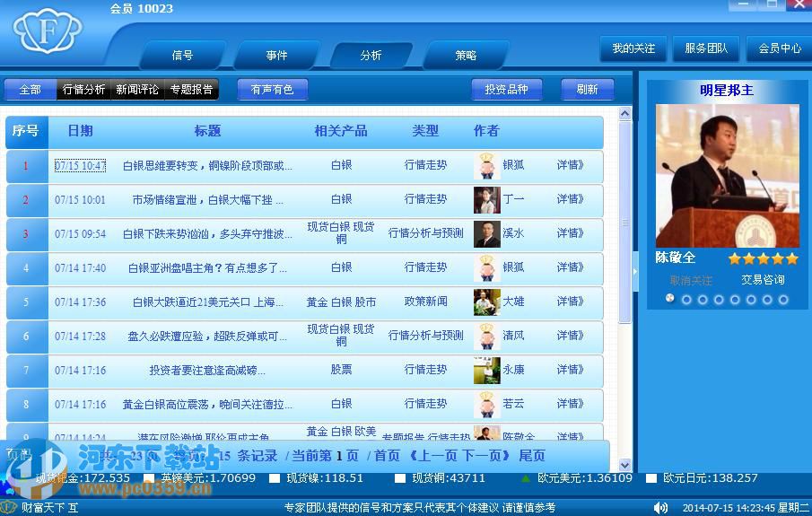Open 详情 for the 溪水 article
812x516 pixels.
coord(570,233)
